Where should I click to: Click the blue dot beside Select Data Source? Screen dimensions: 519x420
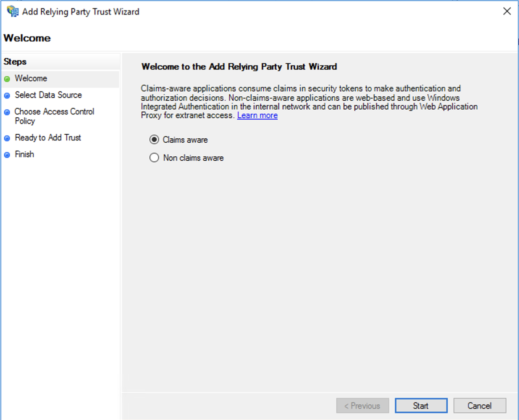point(8,95)
